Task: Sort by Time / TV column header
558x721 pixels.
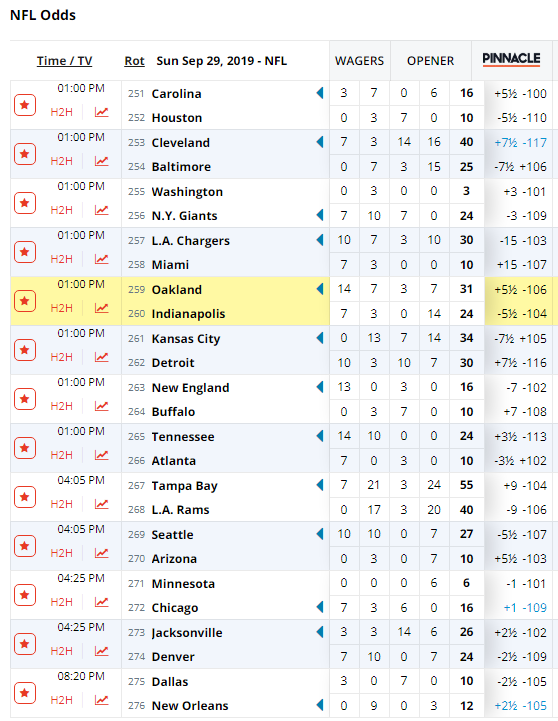Action: point(64,61)
